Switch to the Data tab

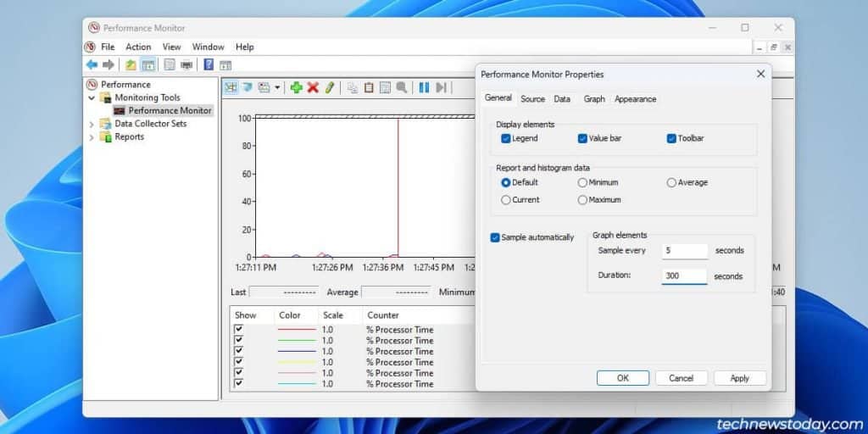click(x=562, y=99)
